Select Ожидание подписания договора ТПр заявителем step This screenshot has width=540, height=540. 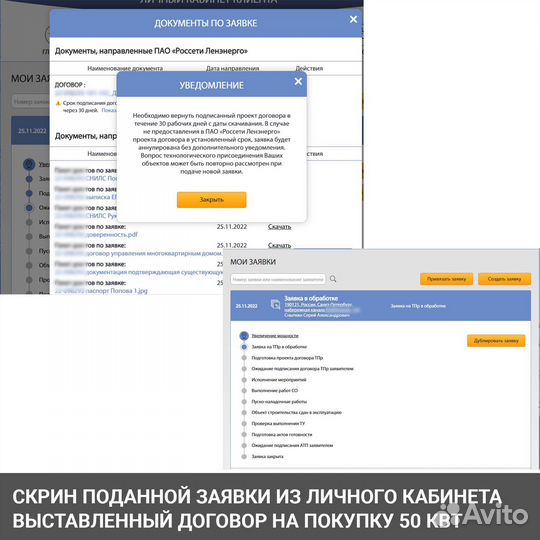tap(302, 369)
